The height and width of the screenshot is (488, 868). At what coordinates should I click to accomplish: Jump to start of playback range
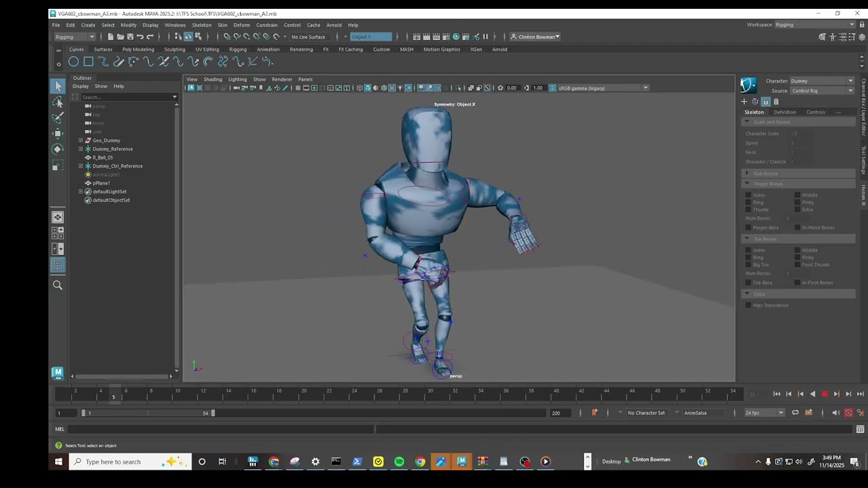pyautogui.click(x=777, y=394)
